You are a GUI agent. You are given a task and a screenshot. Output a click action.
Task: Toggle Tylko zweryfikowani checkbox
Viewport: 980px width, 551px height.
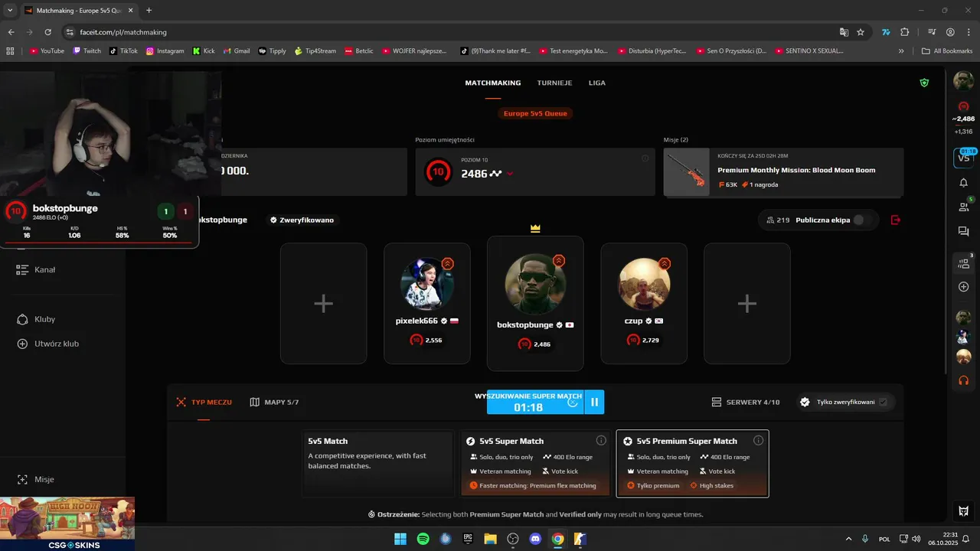pos(883,402)
